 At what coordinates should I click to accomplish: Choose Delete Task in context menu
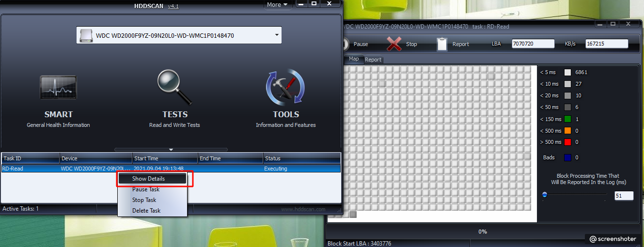click(x=152, y=211)
